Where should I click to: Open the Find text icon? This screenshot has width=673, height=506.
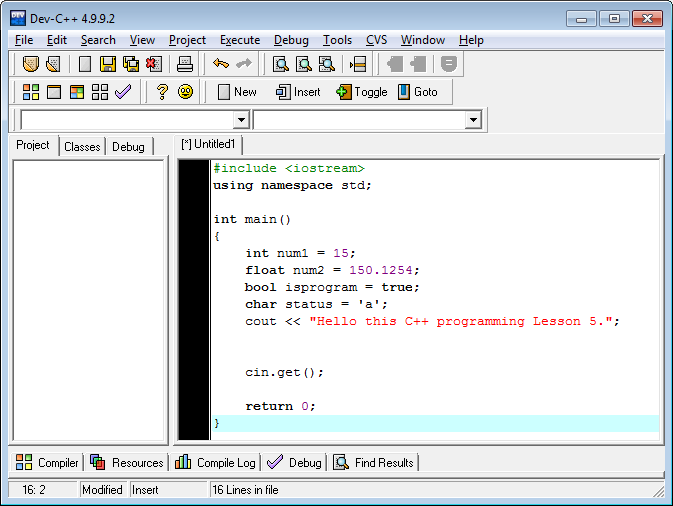(x=281, y=64)
